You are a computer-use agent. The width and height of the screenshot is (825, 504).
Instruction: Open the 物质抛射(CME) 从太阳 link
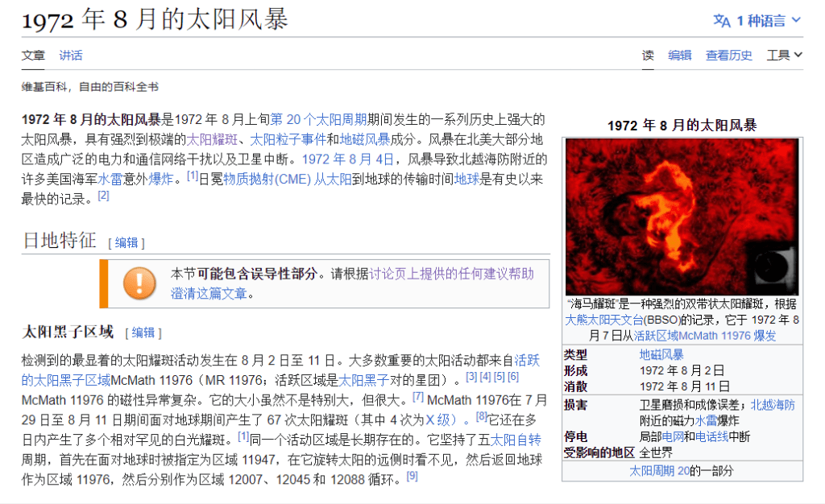tap(288, 180)
